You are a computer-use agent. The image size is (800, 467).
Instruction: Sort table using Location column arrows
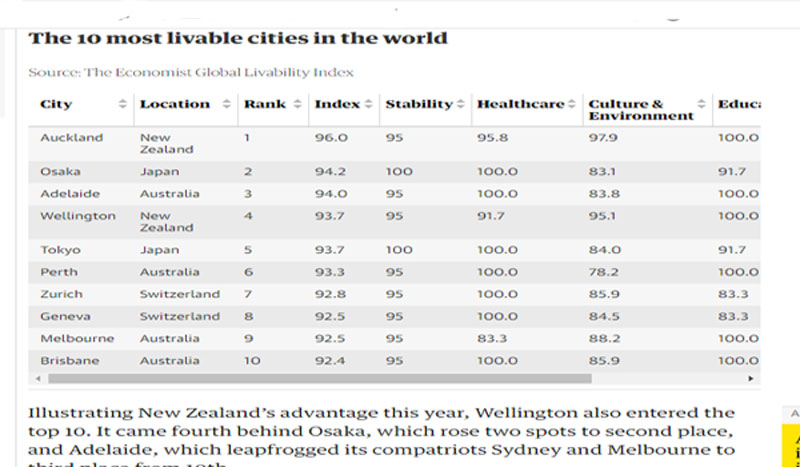(x=227, y=105)
